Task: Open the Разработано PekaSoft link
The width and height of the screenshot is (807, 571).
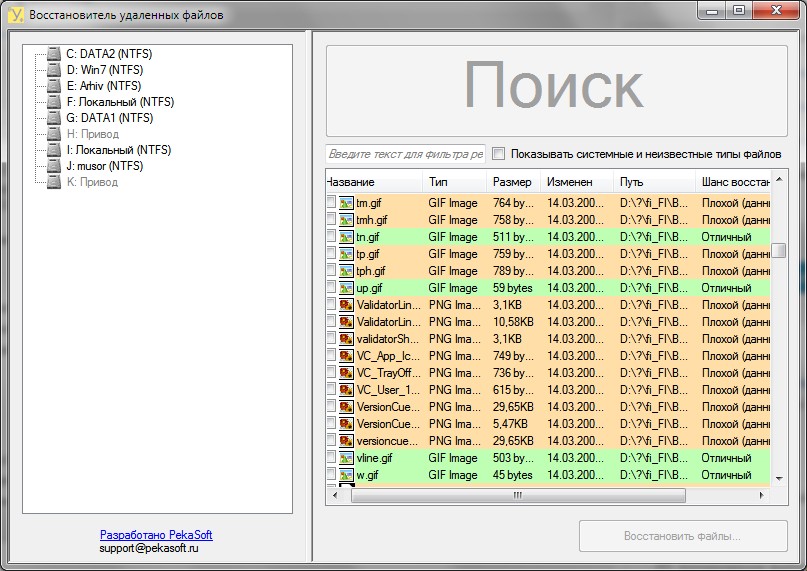Action: pyautogui.click(x=156, y=535)
